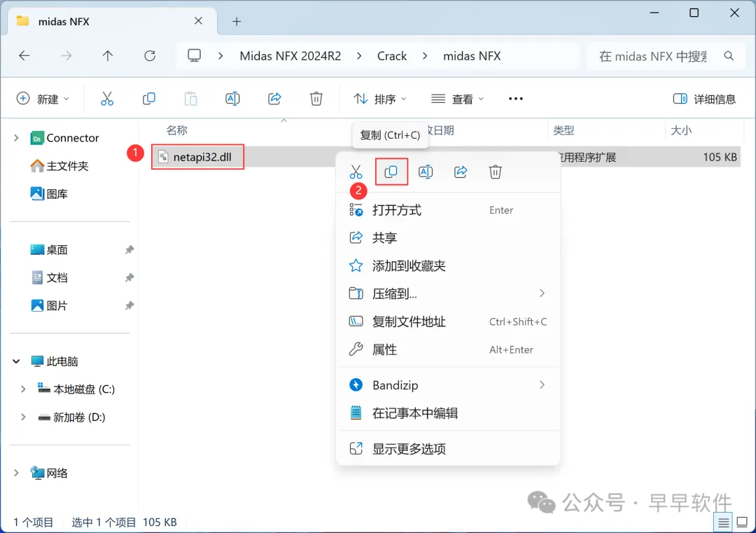
Task: Expand the 本地磁盘 (C:) node
Action: 23,389
